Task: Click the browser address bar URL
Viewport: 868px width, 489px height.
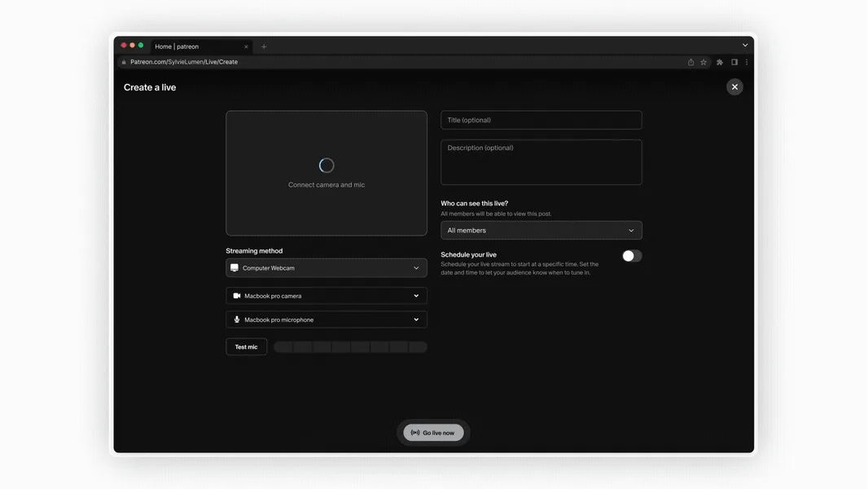Action: click(x=184, y=62)
